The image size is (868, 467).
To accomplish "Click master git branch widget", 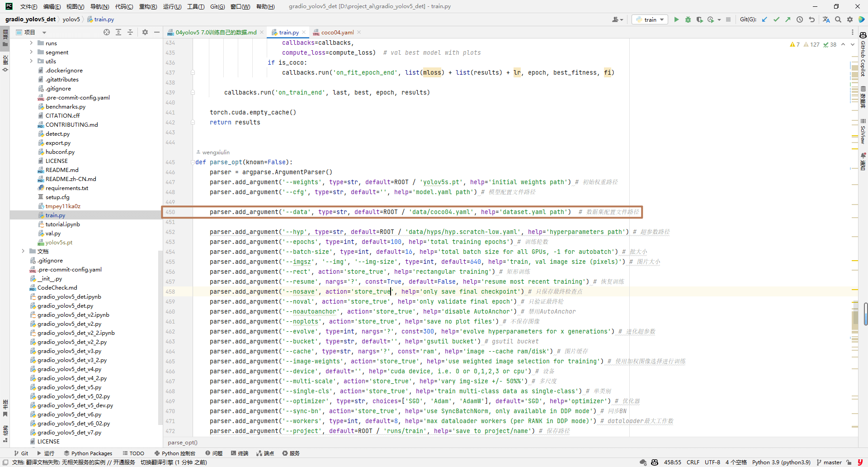I will pyautogui.click(x=829, y=462).
